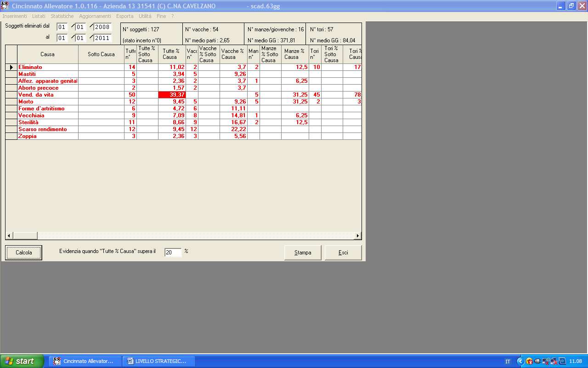Click the Causa column header

[x=47, y=54]
